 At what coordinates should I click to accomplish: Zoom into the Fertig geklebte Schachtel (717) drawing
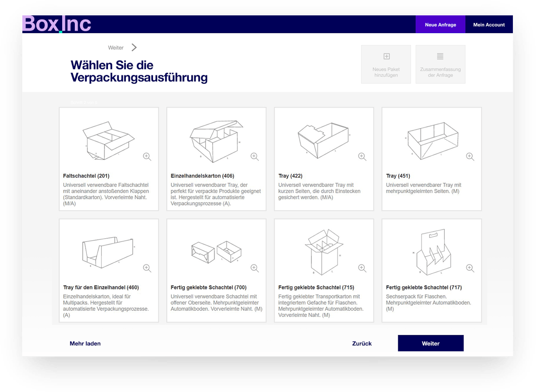pos(470,268)
